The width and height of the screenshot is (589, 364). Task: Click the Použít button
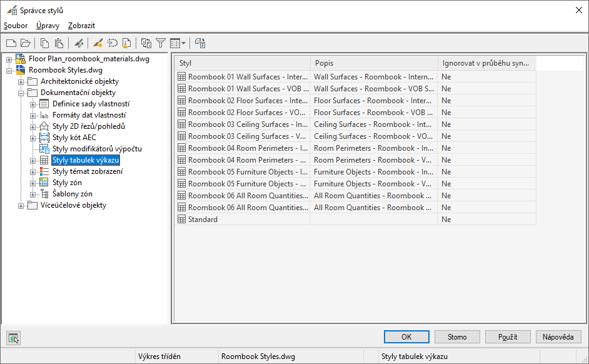click(508, 337)
